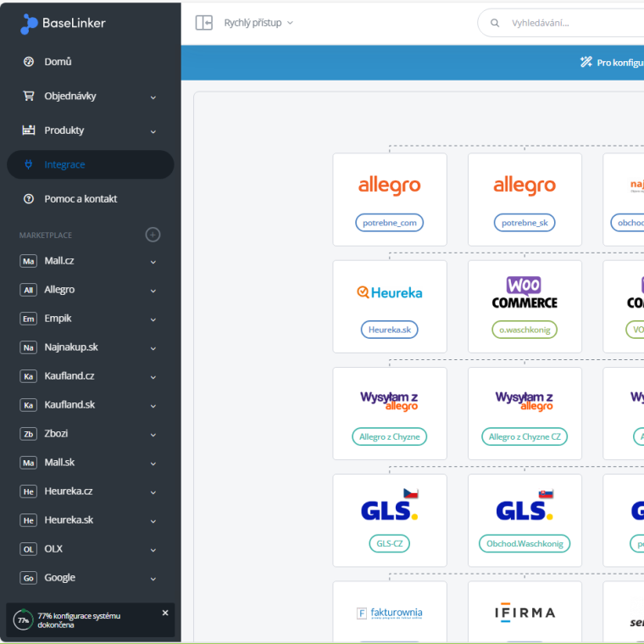Open the Heureka.sk integration tag
Screen dimensions: 644x644
pos(389,330)
